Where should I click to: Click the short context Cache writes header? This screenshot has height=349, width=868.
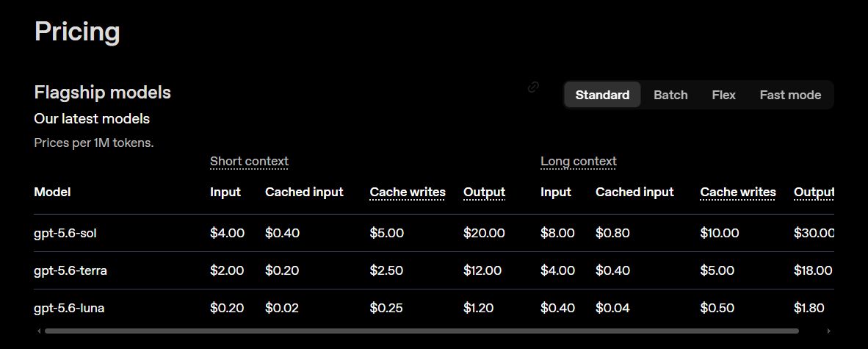408,193
